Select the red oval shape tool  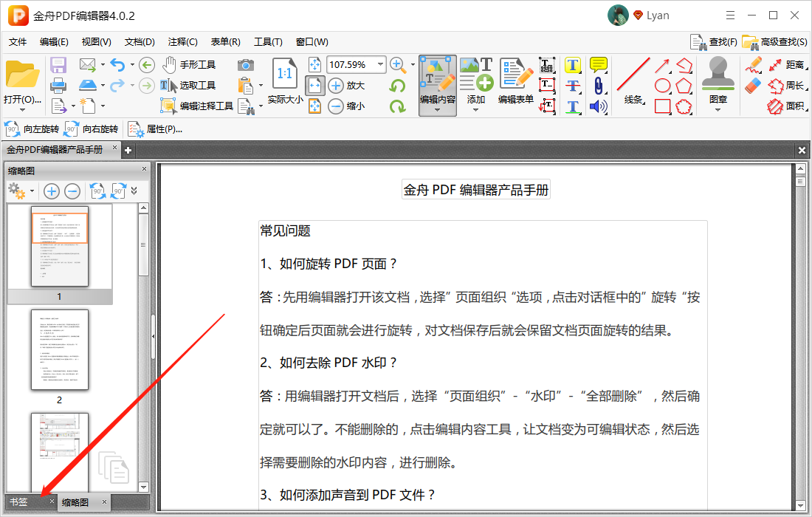click(662, 86)
